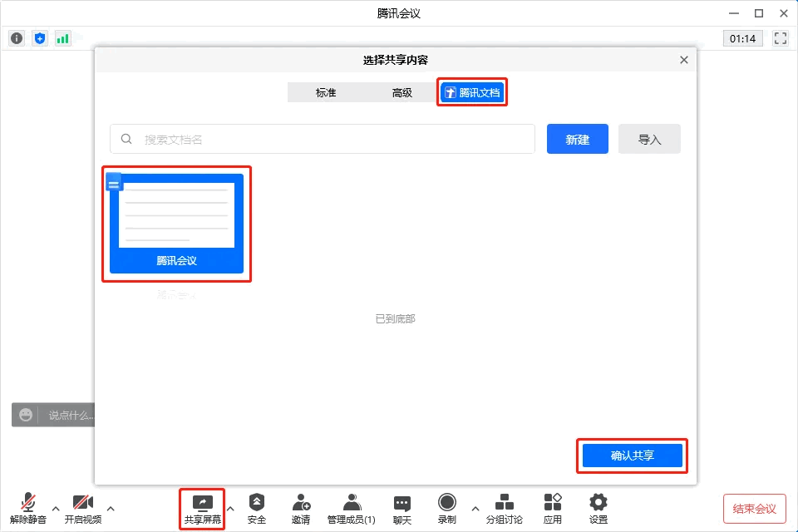This screenshot has height=532, width=798.
Task: Expand the video options arrow
Action: (x=111, y=509)
